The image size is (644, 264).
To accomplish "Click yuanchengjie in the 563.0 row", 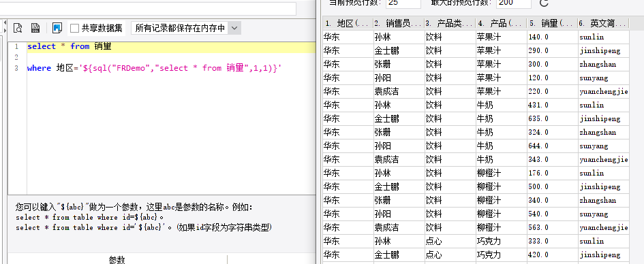I will tap(604, 227).
